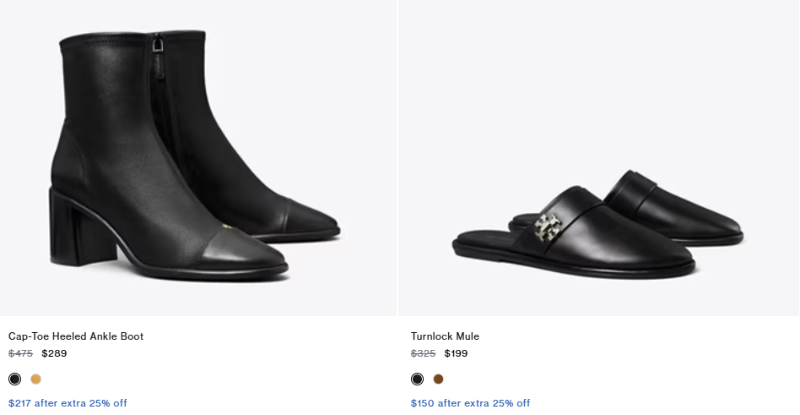Select tan color swatch for Ankle Boot
800x415 pixels.
(36, 379)
